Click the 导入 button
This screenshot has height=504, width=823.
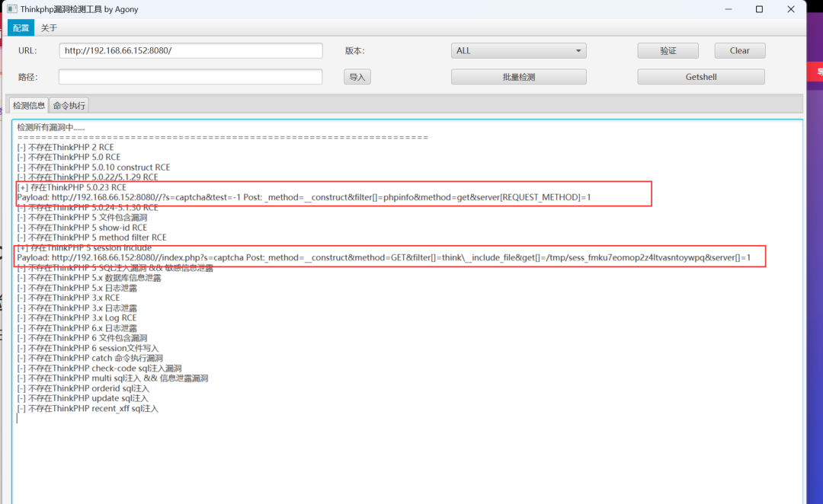coord(357,77)
